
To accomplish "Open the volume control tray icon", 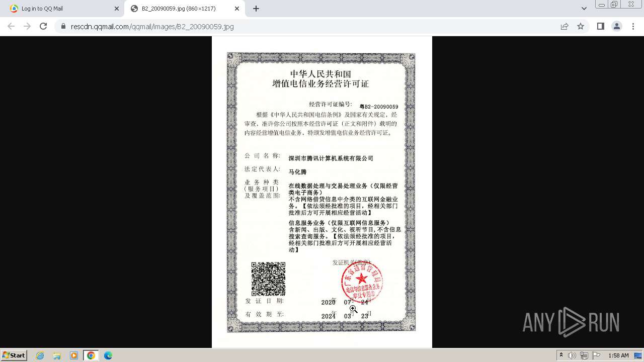I will pyautogui.click(x=572, y=355).
